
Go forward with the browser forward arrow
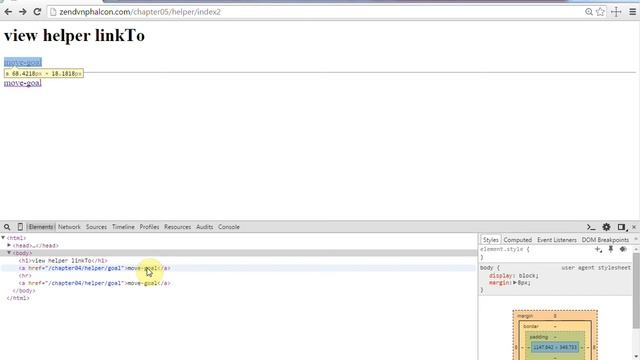(23, 12)
